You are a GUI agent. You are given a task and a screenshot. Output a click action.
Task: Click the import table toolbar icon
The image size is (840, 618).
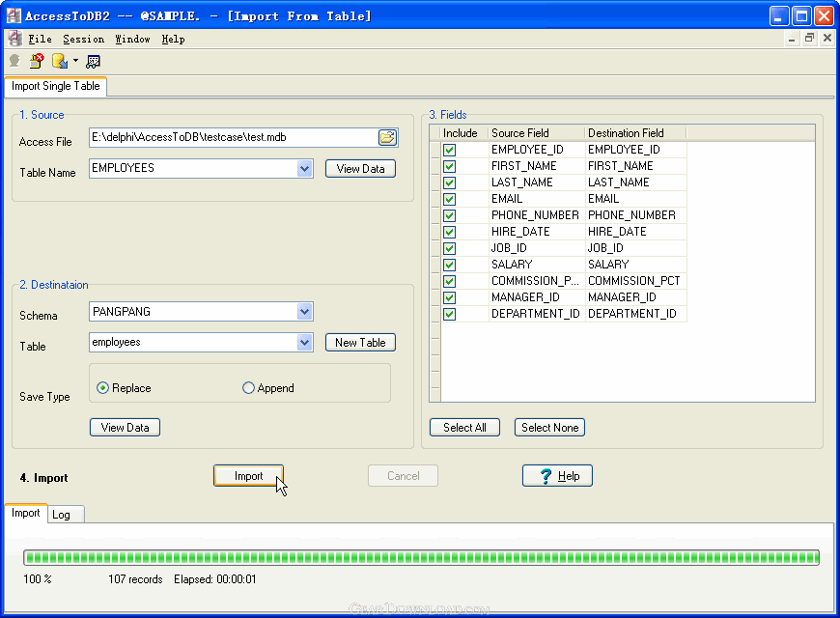pyautogui.click(x=60, y=61)
